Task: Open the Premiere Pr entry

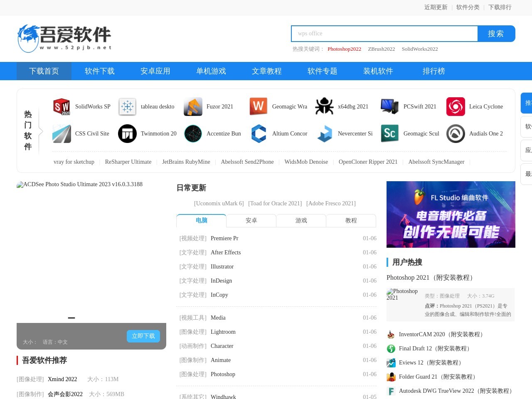Action: tap(224, 239)
